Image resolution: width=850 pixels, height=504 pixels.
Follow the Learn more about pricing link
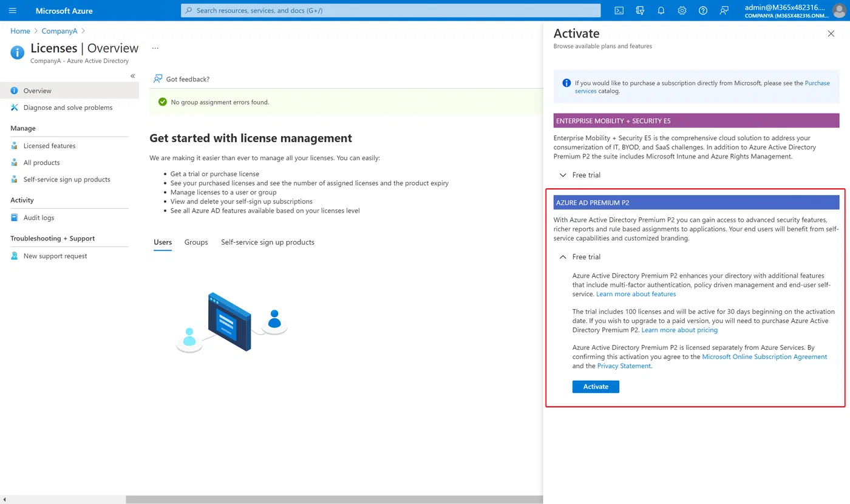pyautogui.click(x=679, y=330)
